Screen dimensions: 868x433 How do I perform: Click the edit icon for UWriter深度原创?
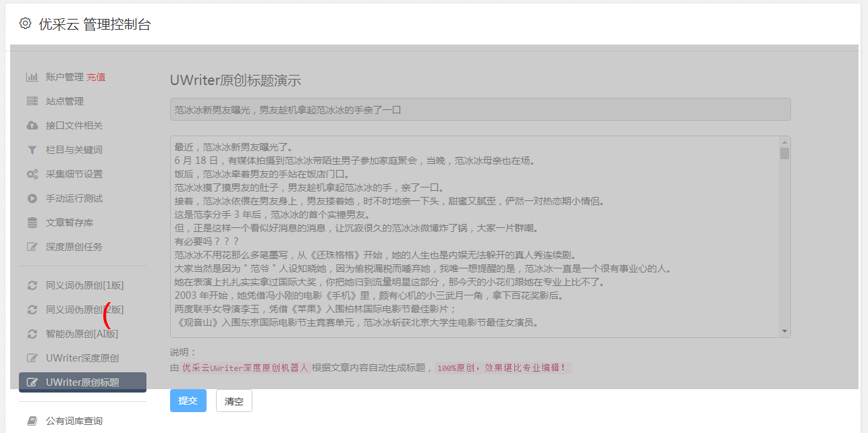click(32, 358)
